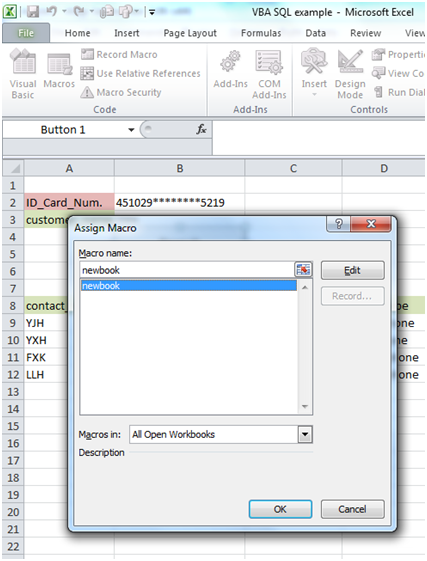Screen dimensions: 427x561
Task: Switch to the Data tab
Action: click(315, 33)
